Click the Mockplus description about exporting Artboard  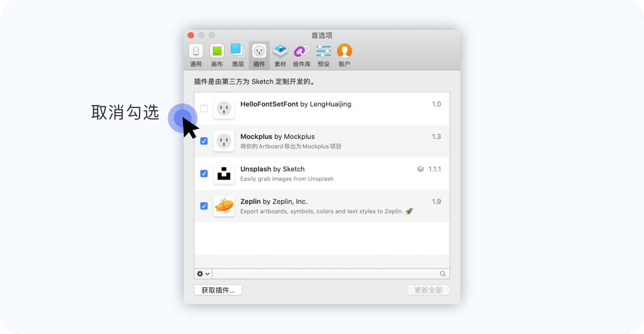coord(291,146)
